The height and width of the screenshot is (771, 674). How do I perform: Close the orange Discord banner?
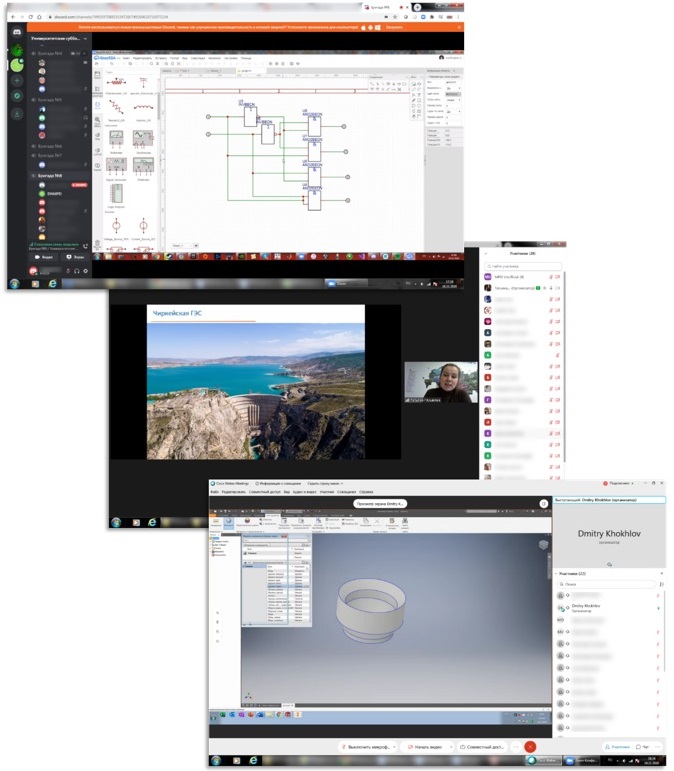point(459,28)
